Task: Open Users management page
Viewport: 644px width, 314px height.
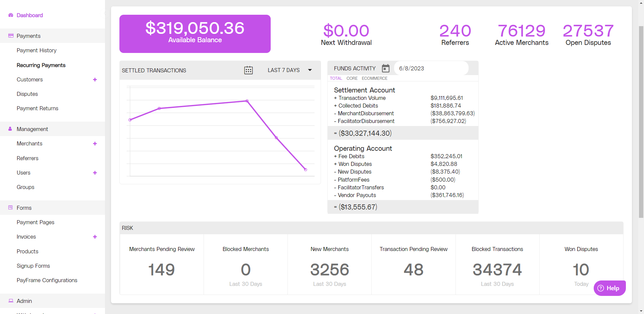Action: coord(23,173)
